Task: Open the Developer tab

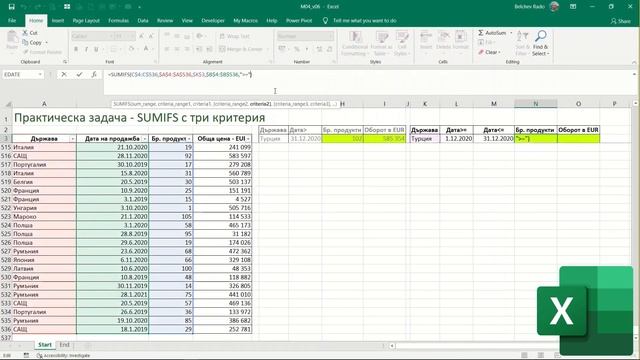Action: click(x=213, y=20)
